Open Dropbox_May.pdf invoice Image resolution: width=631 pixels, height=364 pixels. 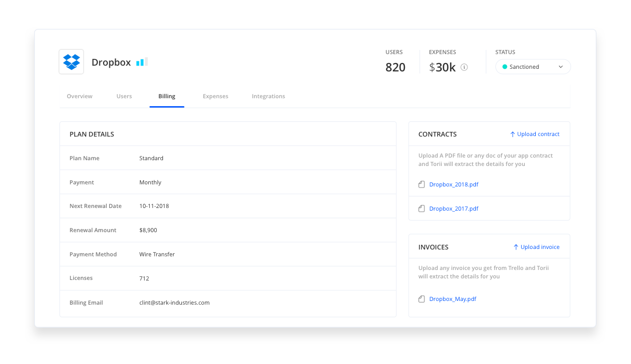[453, 299]
